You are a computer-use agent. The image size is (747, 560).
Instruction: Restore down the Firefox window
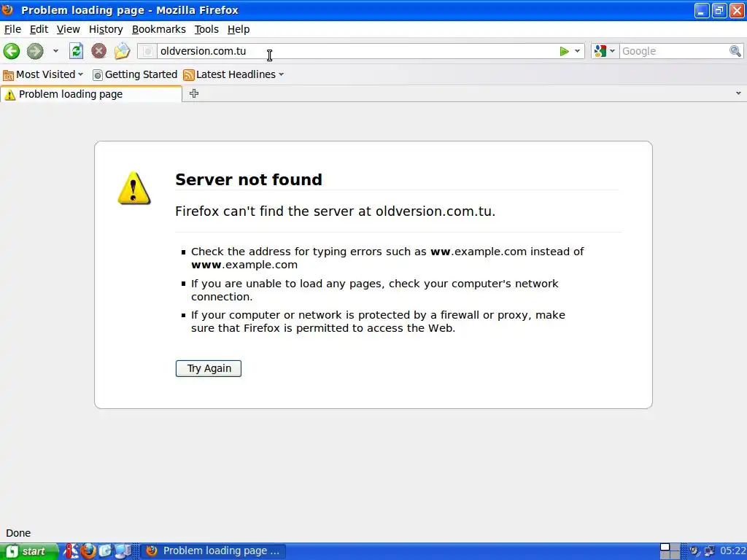coord(719,10)
